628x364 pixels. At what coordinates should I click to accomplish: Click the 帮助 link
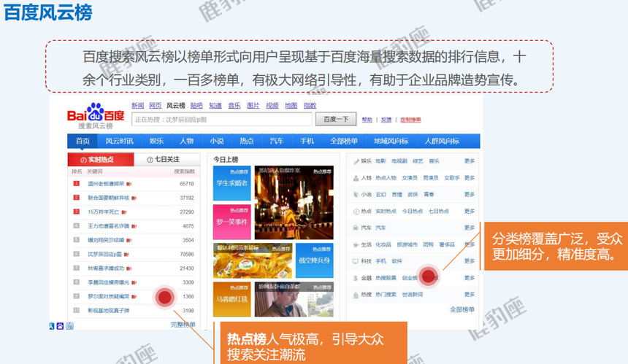pos(367,120)
